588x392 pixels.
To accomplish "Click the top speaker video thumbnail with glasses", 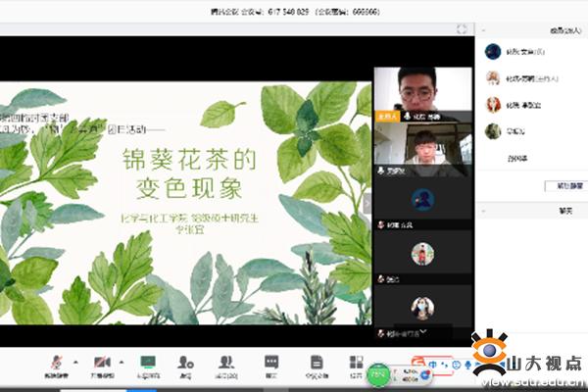I will click(417, 92).
